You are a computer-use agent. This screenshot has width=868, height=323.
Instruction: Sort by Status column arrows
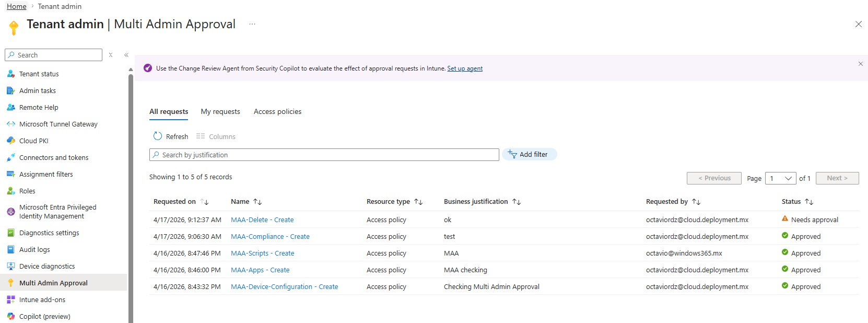(x=809, y=202)
